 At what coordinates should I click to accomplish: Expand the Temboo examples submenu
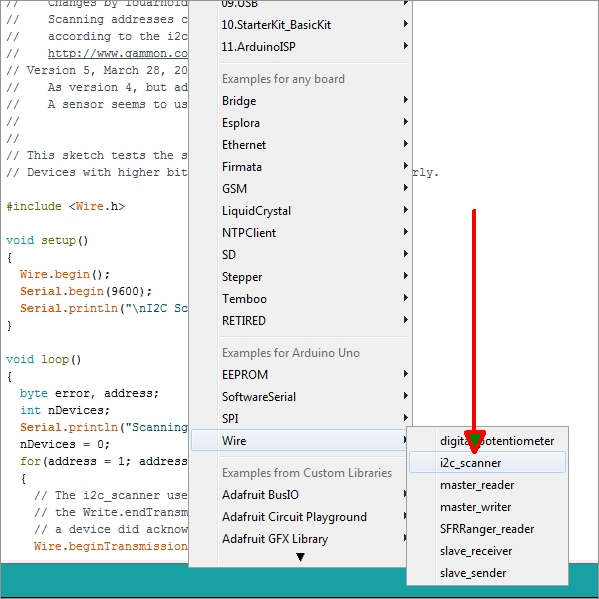point(300,299)
